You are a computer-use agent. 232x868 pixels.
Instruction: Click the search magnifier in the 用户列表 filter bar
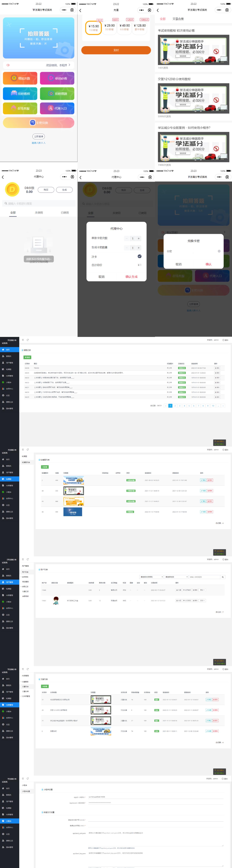pos(223,577)
